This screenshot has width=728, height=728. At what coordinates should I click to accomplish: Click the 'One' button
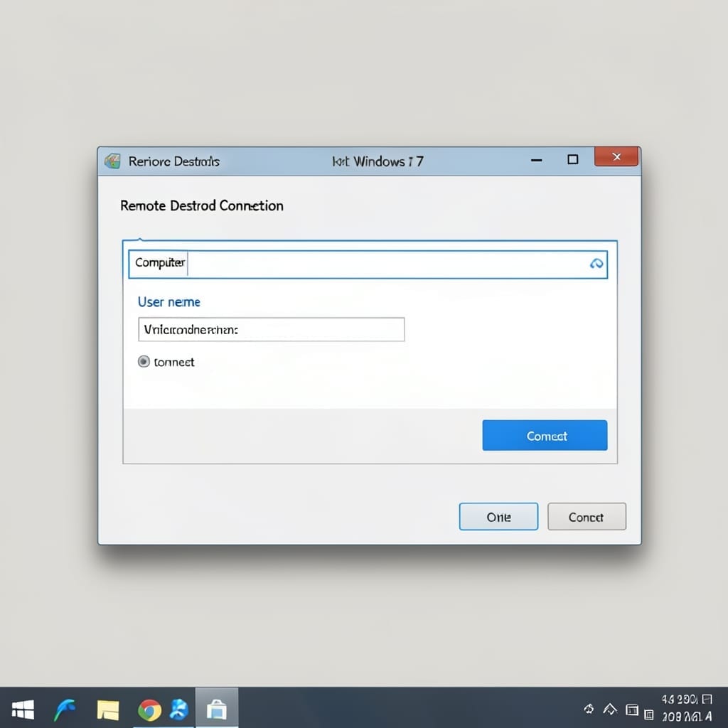498,516
